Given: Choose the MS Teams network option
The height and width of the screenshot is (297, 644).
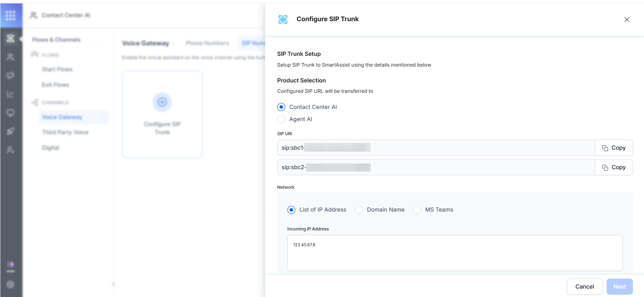Looking at the screenshot, I should (417, 210).
